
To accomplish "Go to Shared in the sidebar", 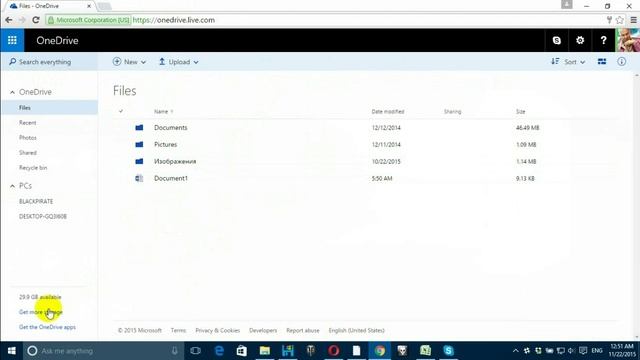I will pyautogui.click(x=27, y=153).
